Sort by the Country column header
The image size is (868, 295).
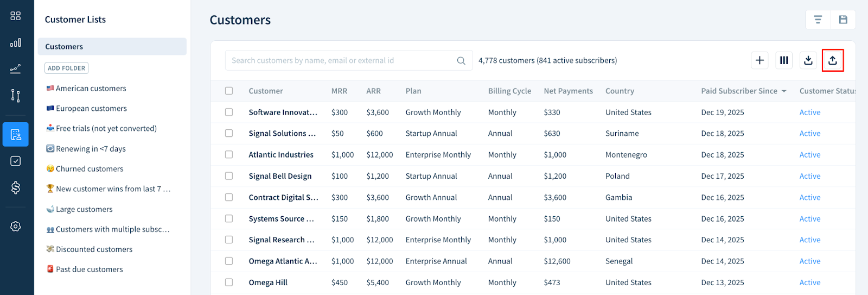coord(620,91)
